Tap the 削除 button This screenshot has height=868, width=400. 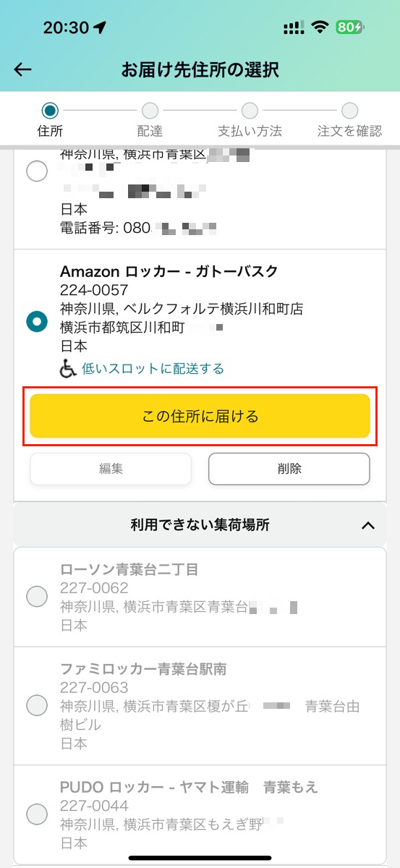[289, 469]
